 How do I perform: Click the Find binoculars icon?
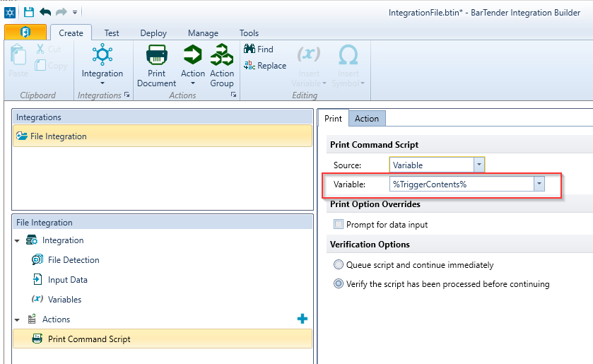pyautogui.click(x=249, y=49)
